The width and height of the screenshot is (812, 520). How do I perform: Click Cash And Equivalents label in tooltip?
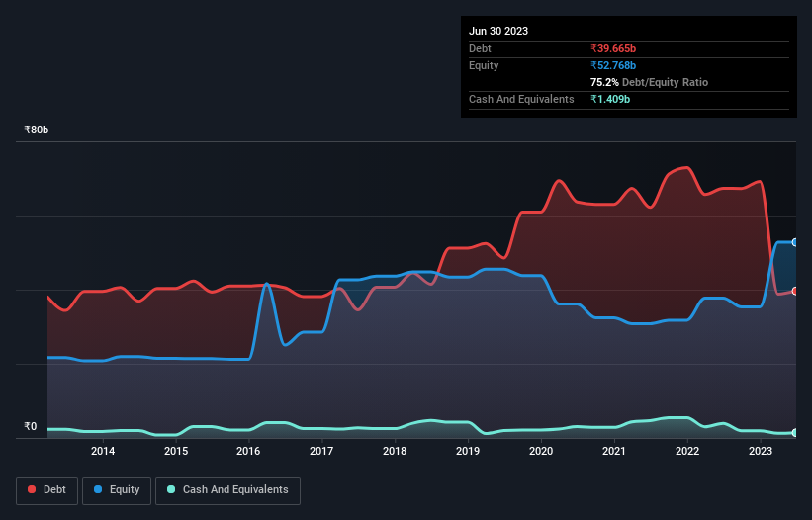[x=521, y=99]
